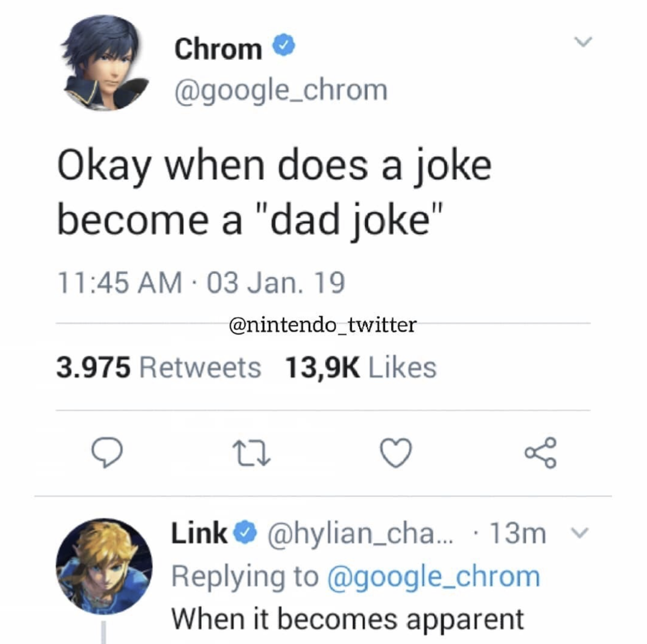Viewport: 647px width, 644px height.
Task: Open Link's profile picture
Action: pyautogui.click(x=104, y=566)
